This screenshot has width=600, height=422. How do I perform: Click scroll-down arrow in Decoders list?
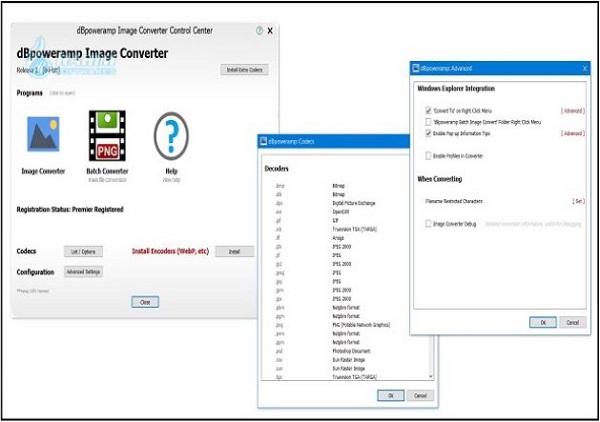(x=431, y=376)
